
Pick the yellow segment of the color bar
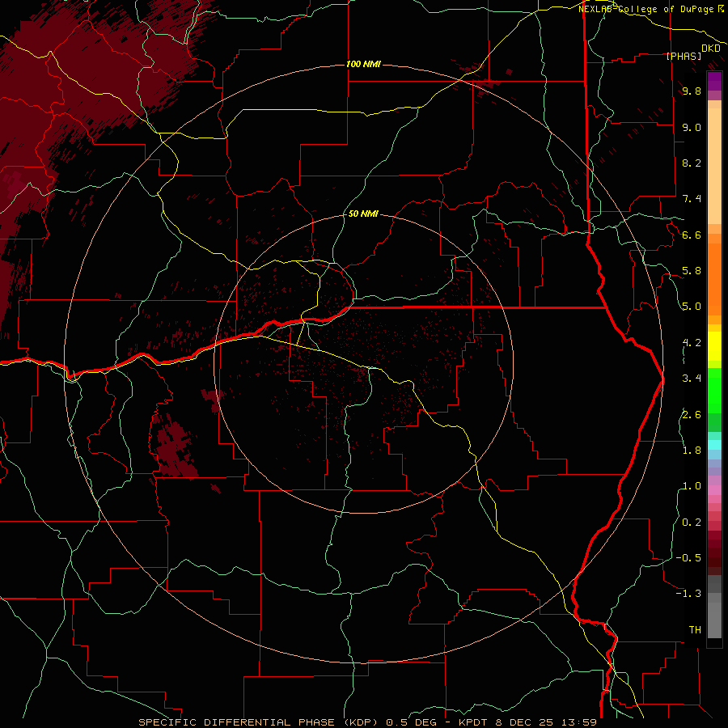[x=714, y=346]
